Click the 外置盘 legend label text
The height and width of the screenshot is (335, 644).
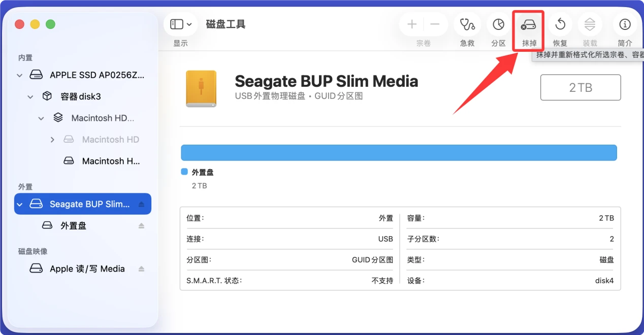click(203, 173)
